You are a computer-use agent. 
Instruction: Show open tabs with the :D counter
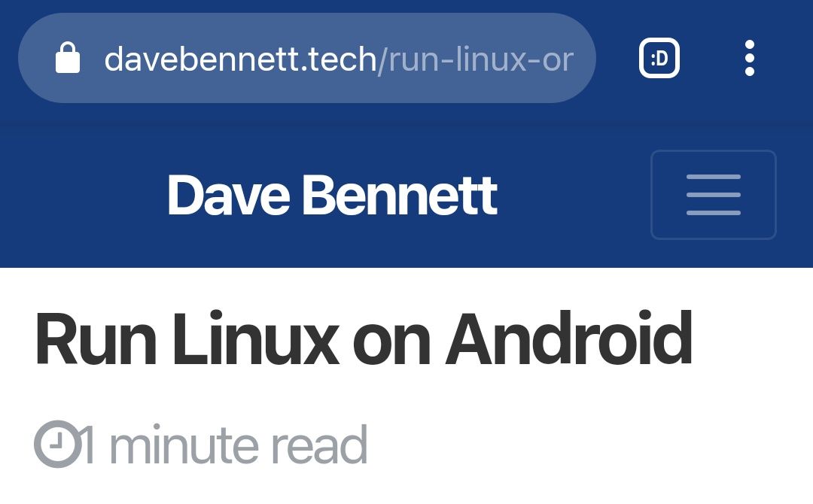pos(659,58)
